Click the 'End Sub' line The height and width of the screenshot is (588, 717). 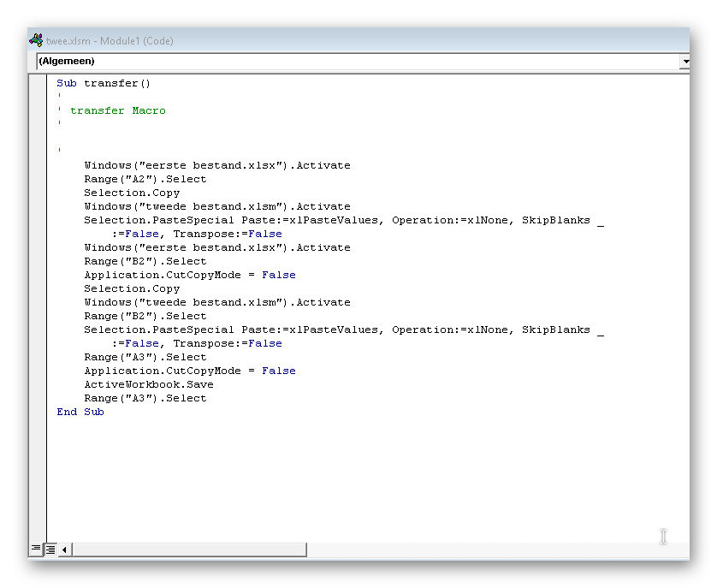point(80,412)
